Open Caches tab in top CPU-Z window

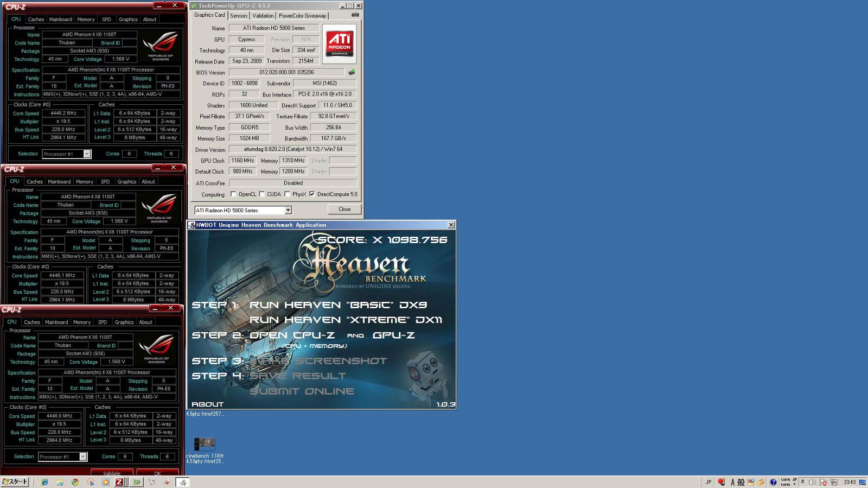(36, 19)
